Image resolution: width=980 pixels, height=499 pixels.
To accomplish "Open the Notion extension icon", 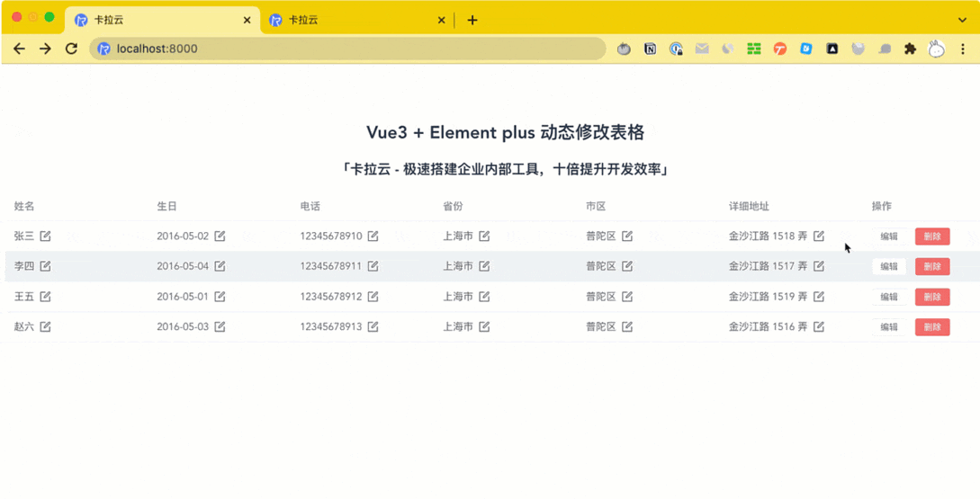I will [x=650, y=49].
